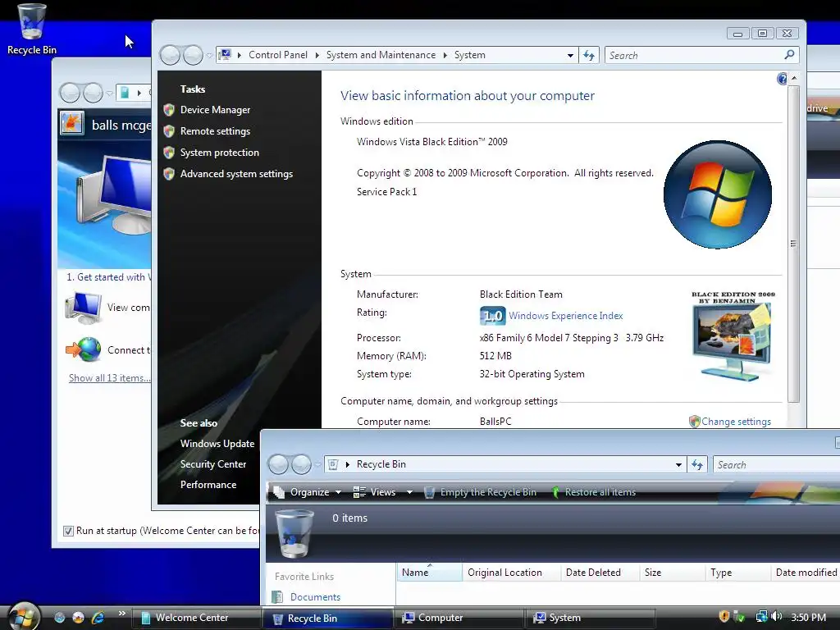Open Advanced system settings
840x630 pixels.
pyautogui.click(x=236, y=174)
